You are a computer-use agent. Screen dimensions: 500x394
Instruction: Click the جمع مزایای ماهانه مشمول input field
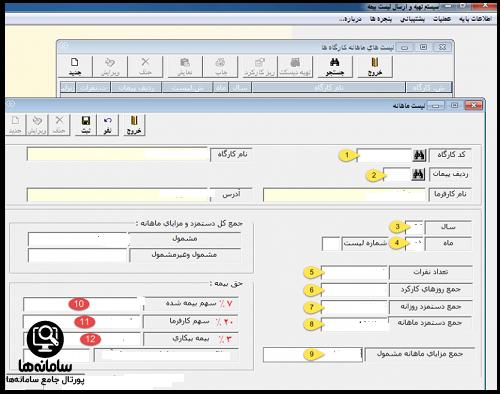tap(312, 355)
